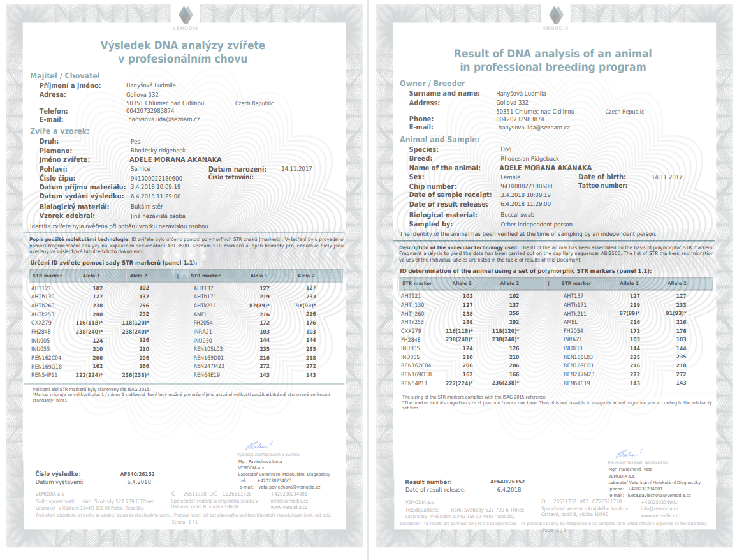Click the 'Animal and Sample:' heading
This screenshot has height=560, width=737.
pyautogui.click(x=439, y=140)
